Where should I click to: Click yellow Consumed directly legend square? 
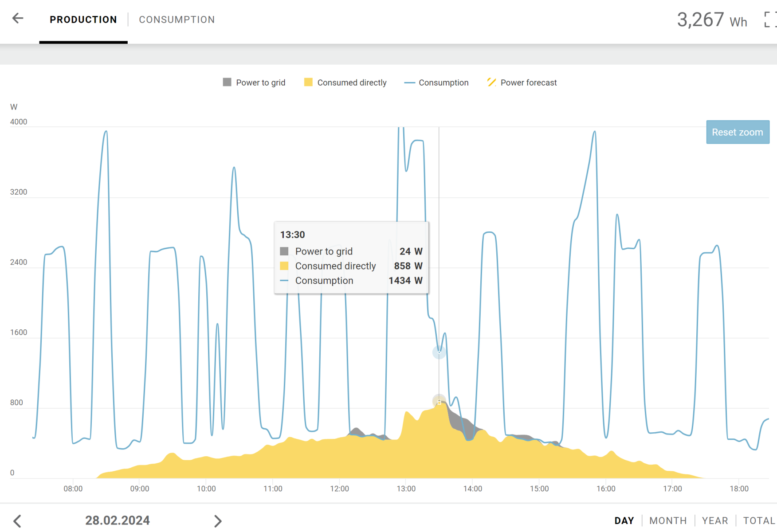[x=308, y=82]
